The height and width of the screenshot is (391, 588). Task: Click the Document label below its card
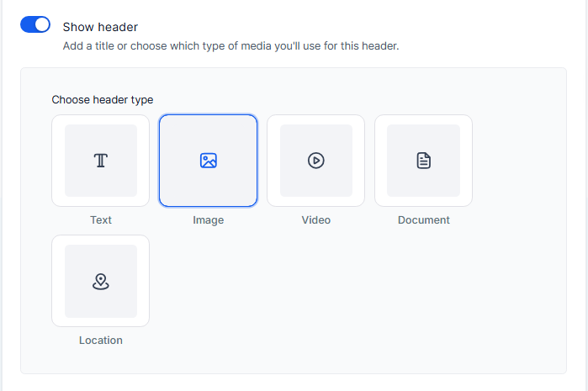tap(423, 219)
